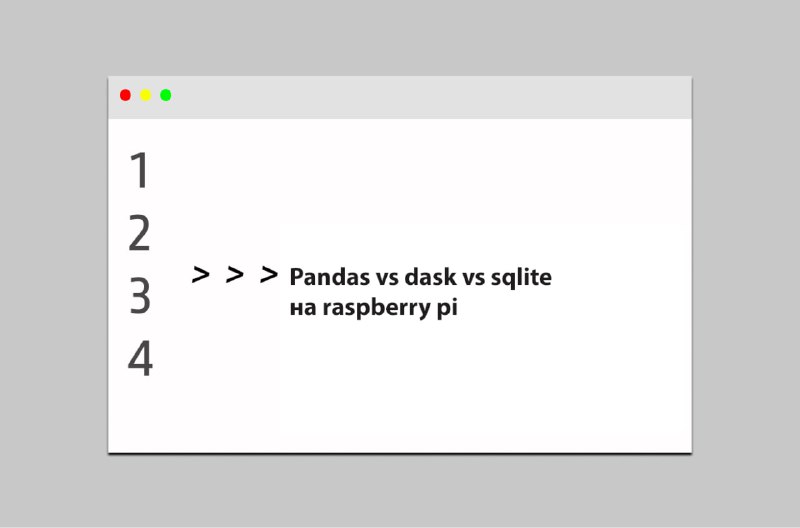Click the word Pandas
The height and width of the screenshot is (528, 800).
[330, 277]
